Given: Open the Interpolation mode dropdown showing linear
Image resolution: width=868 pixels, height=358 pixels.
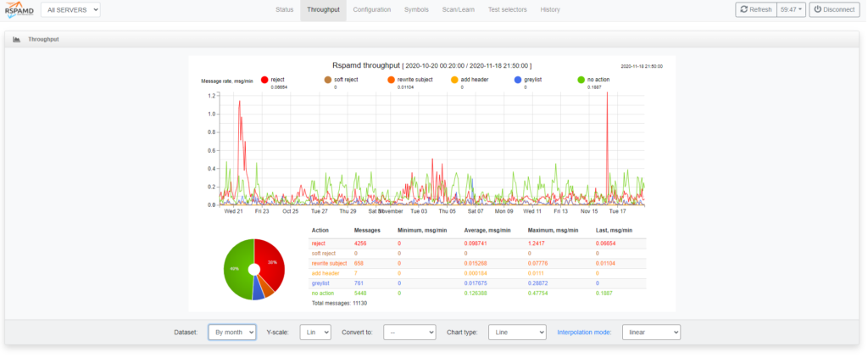Looking at the screenshot, I should pos(652,332).
